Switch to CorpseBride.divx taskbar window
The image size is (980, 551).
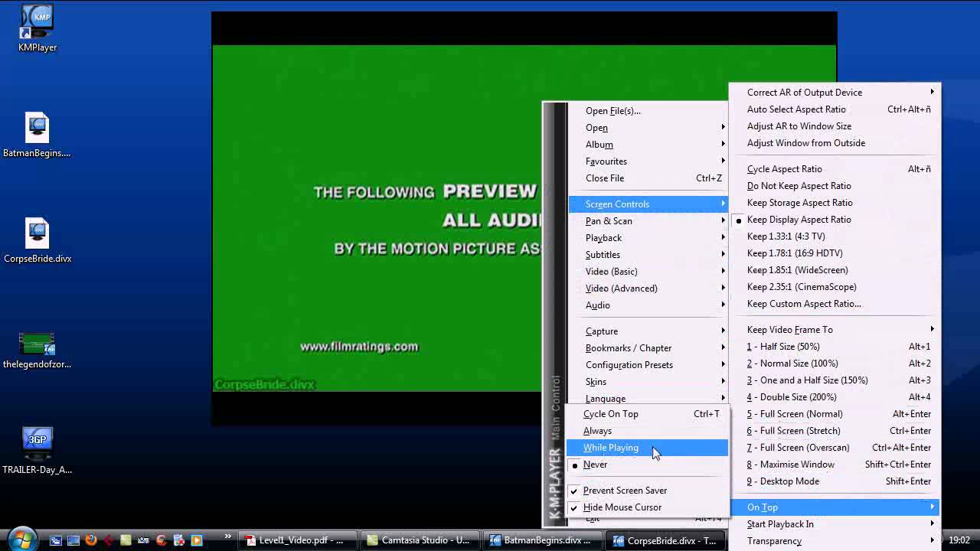coord(664,540)
